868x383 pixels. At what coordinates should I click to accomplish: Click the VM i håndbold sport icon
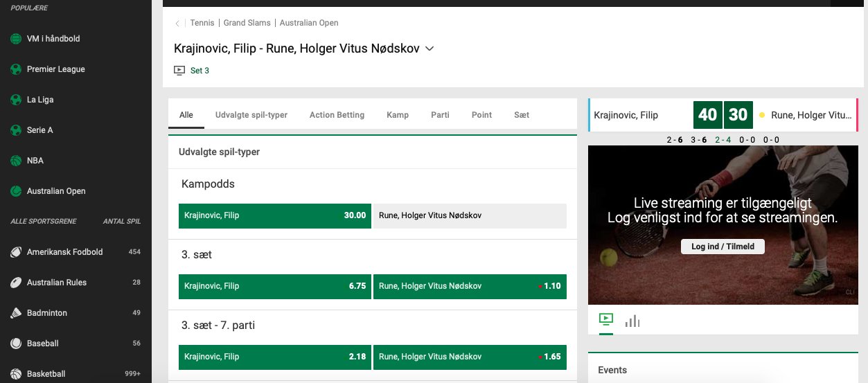click(16, 39)
